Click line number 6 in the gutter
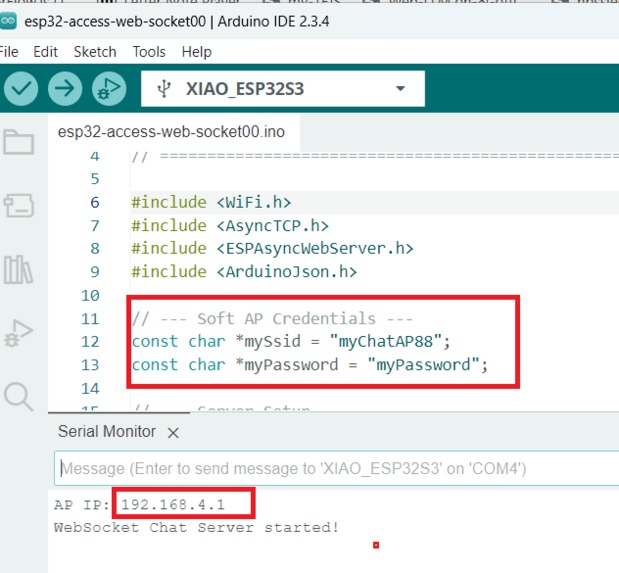 point(95,203)
